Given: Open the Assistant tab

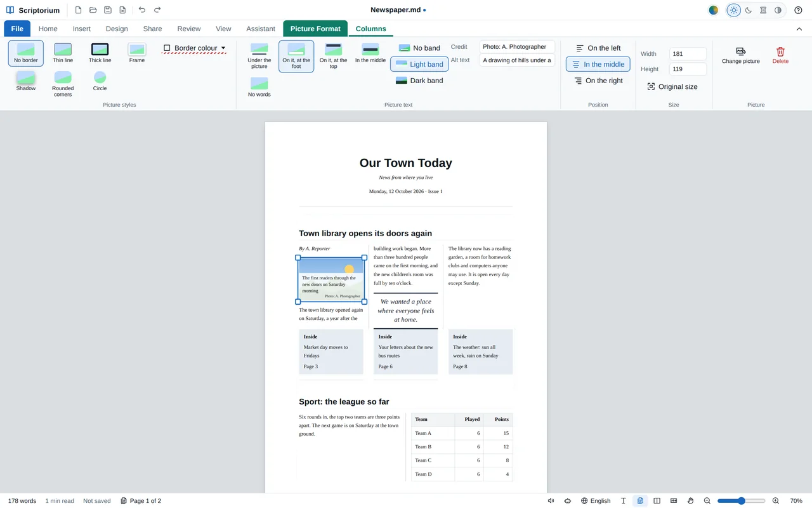Looking at the screenshot, I should point(261,29).
